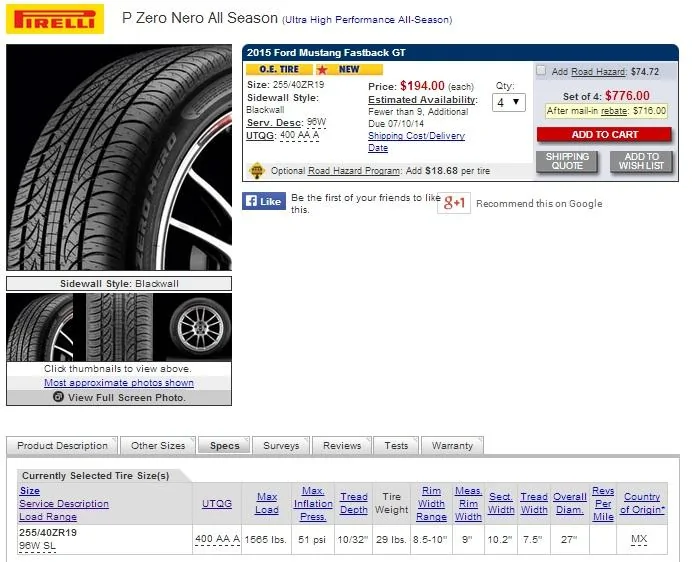Click the Overall Diam. header link

(x=570, y=503)
